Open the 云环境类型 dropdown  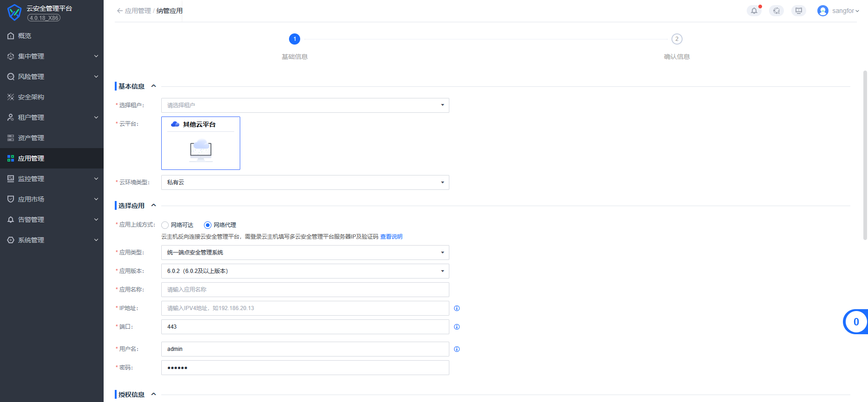(x=305, y=182)
